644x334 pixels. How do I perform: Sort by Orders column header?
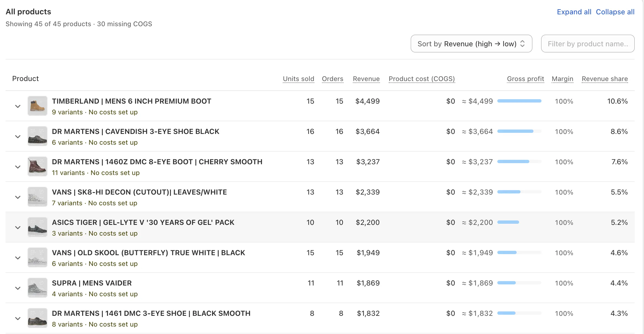click(x=332, y=79)
